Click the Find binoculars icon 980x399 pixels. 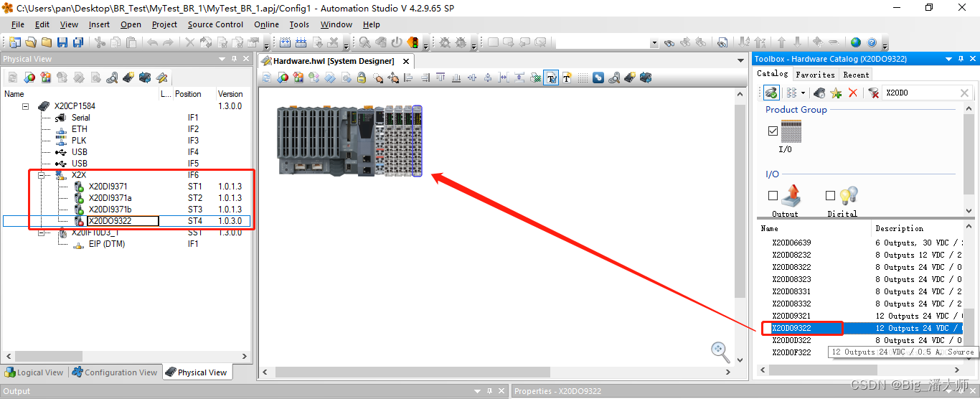click(669, 42)
